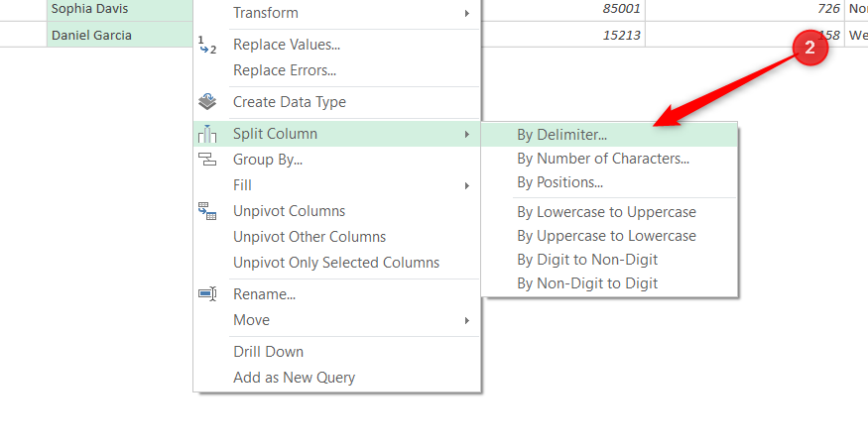Select By Non-Digit to Digit option
Image resolution: width=868 pixels, height=446 pixels.
point(609,283)
